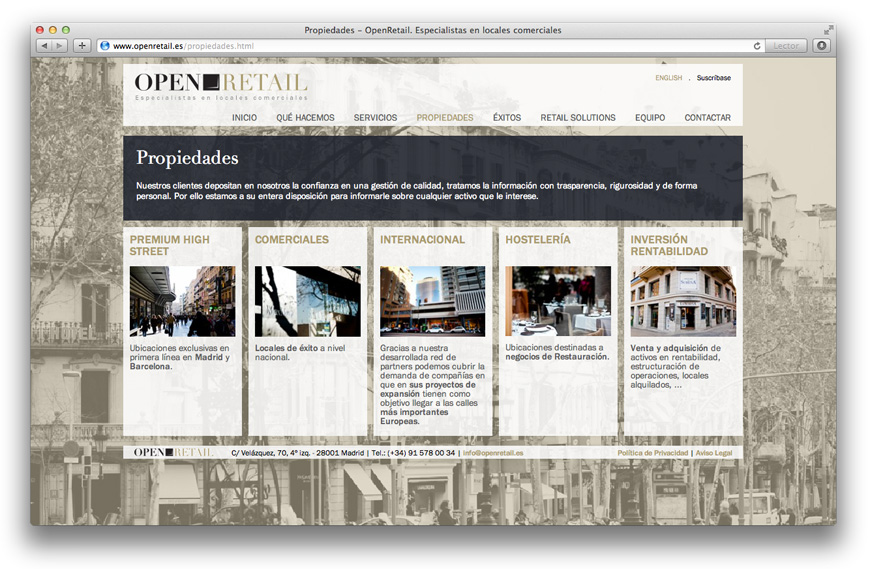Go back with the browser back arrow
870x569 pixels.
click(x=44, y=46)
